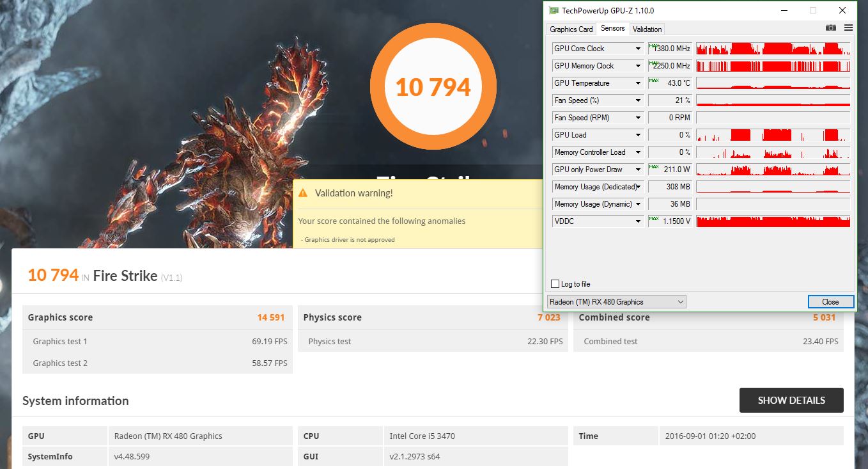Click the 0 RPM fan speed value

coord(670,118)
